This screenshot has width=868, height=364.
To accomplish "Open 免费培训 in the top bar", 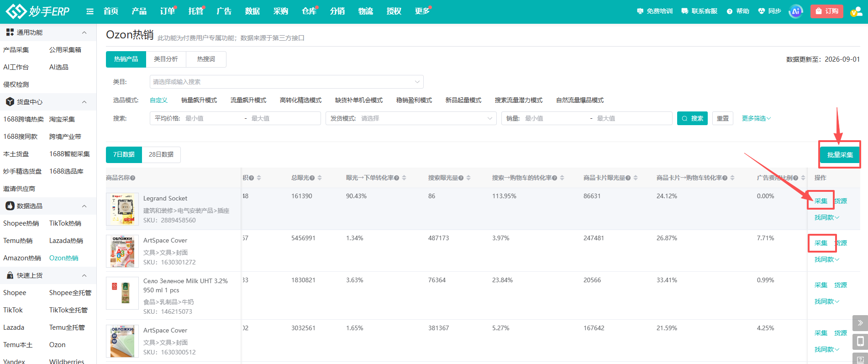I will 655,11.
